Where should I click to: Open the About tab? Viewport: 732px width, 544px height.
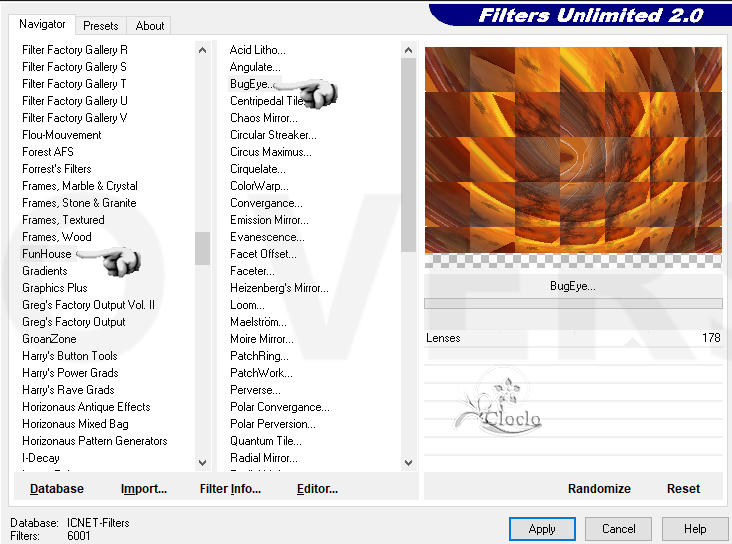click(x=149, y=26)
